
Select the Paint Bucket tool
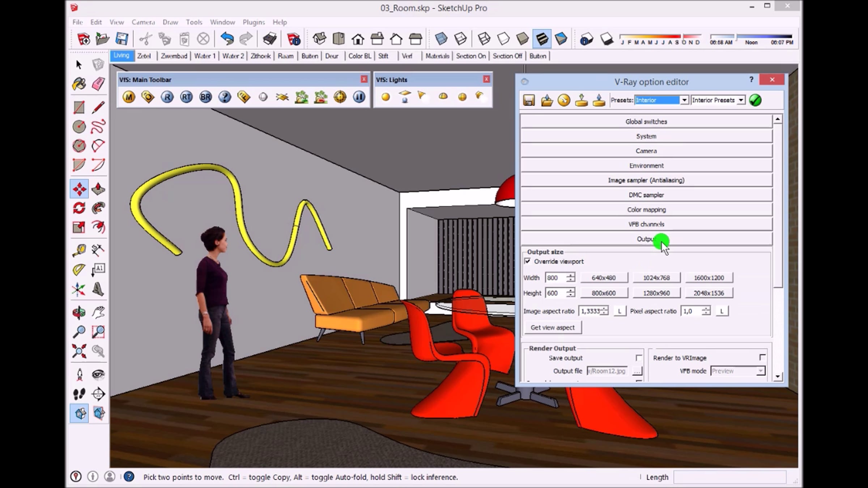click(x=79, y=84)
